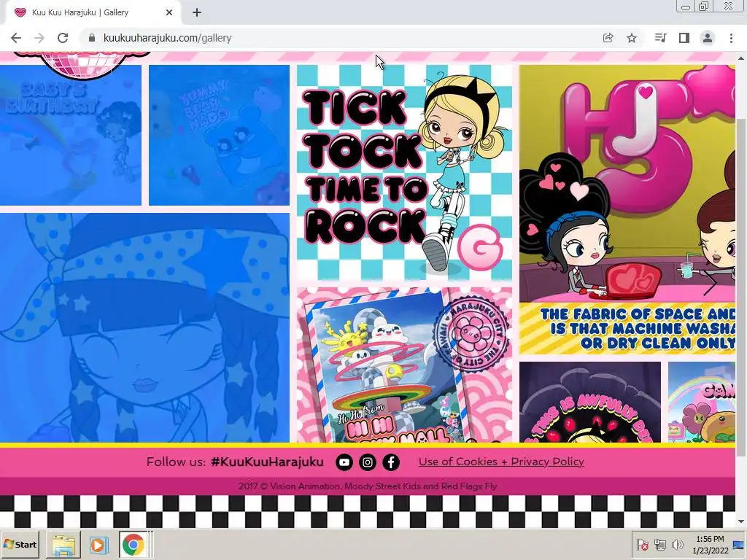Open Kuu Kuu Harajuku Facebook page
The height and width of the screenshot is (560, 747).
click(x=391, y=462)
